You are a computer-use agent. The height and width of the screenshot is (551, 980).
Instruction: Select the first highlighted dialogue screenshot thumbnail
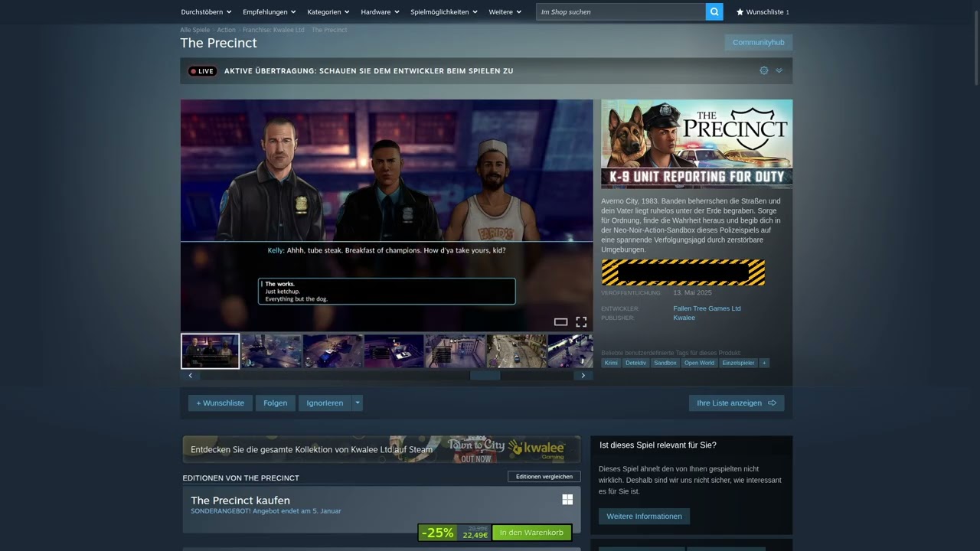[210, 351]
